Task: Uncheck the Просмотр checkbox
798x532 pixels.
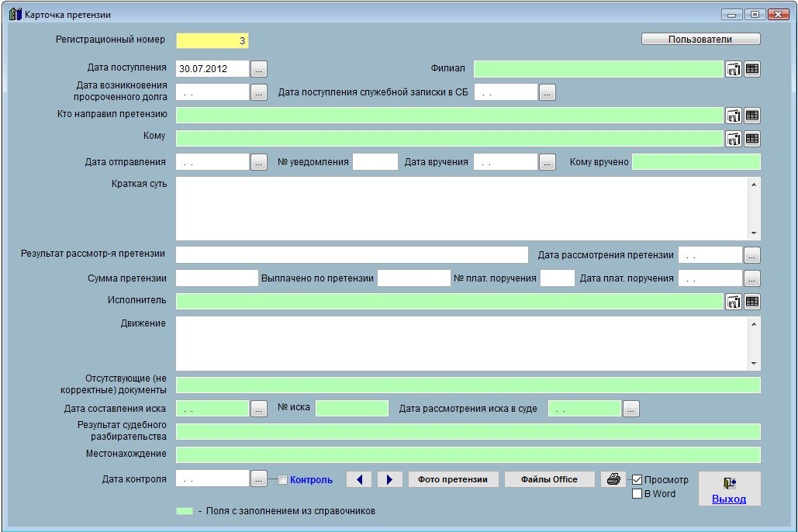Action: pos(637,480)
